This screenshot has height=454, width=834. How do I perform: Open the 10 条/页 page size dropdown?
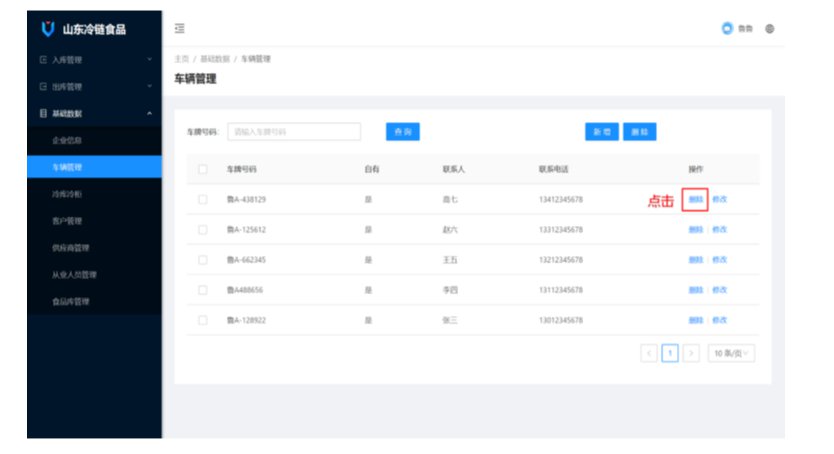731,353
